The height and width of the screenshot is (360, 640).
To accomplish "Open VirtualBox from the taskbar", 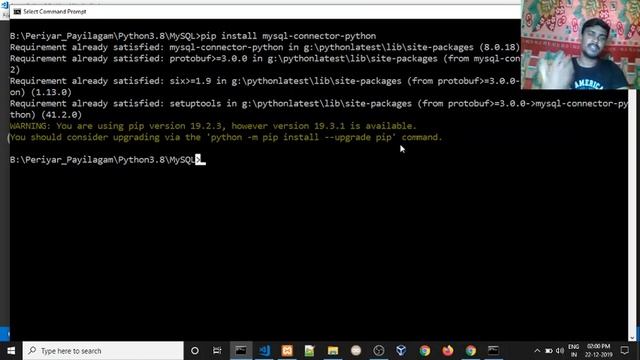I will (401, 351).
